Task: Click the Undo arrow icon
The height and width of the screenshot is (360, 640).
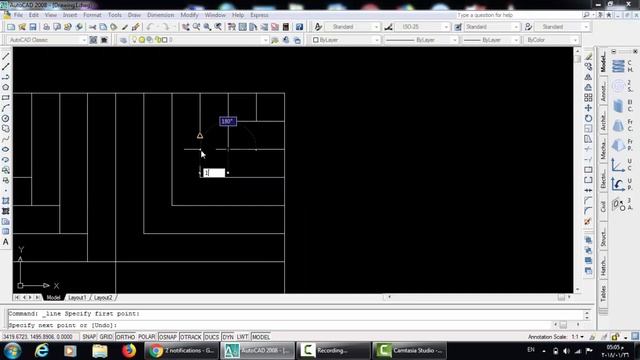Action: (x=150, y=27)
